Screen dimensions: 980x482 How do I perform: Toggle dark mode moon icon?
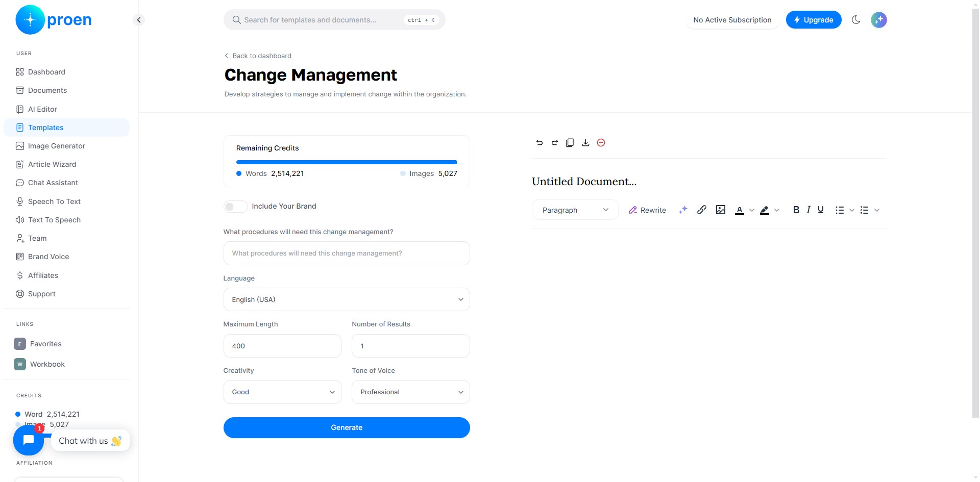856,20
